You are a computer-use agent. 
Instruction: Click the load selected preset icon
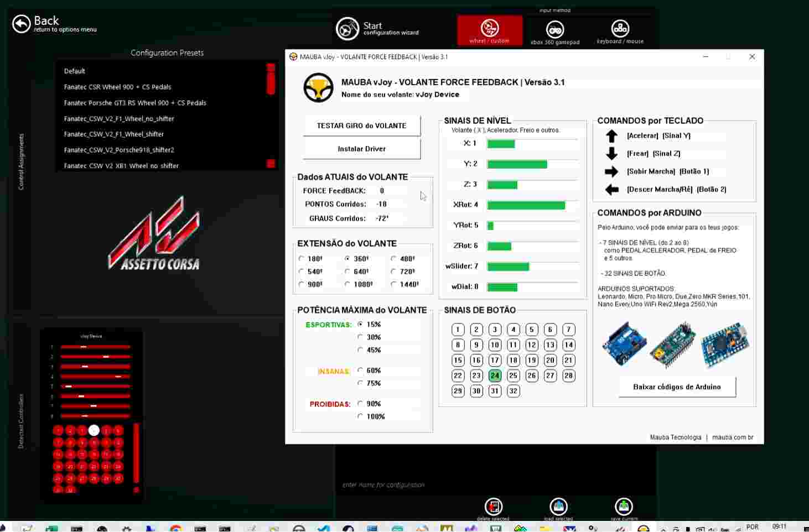(558, 507)
